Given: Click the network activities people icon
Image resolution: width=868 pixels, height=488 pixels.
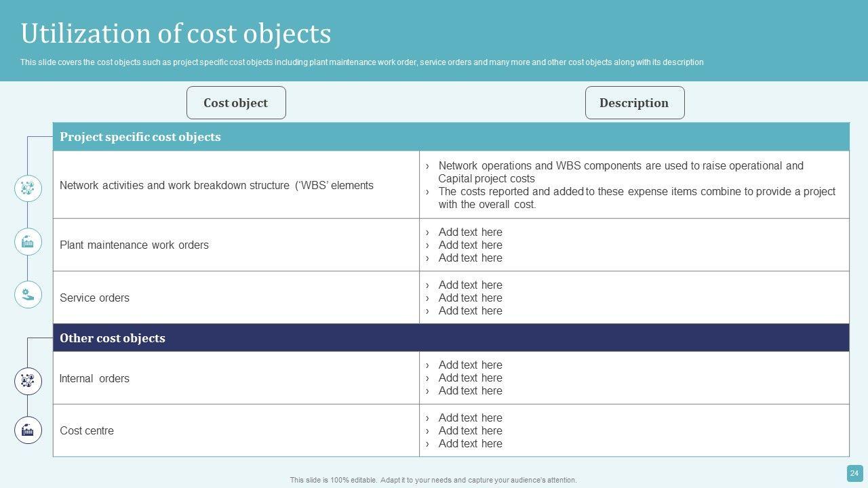Looking at the screenshot, I should (x=28, y=188).
